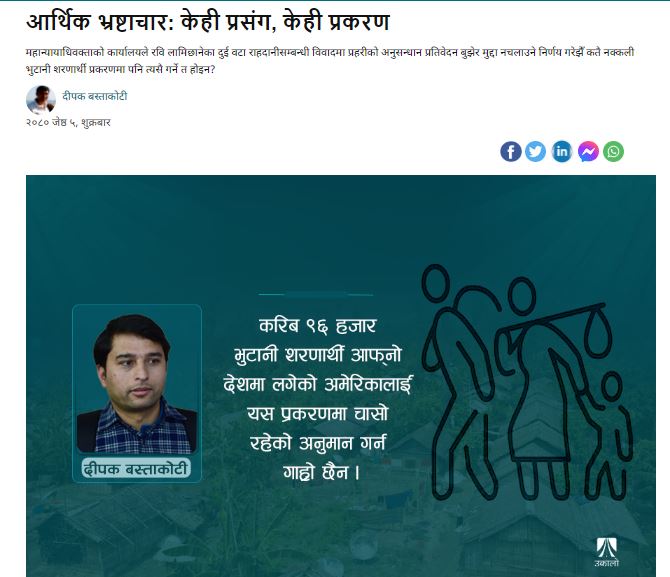Click the article summary paragraph below headline
Image resolution: width=670 pixels, height=577 pixels.
pyautogui.click(x=330, y=61)
